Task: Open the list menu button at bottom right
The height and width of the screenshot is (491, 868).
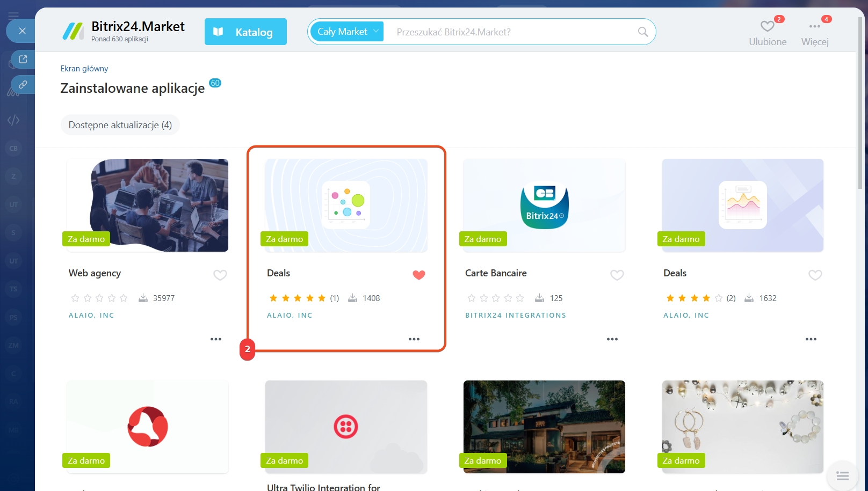Action: point(842,475)
